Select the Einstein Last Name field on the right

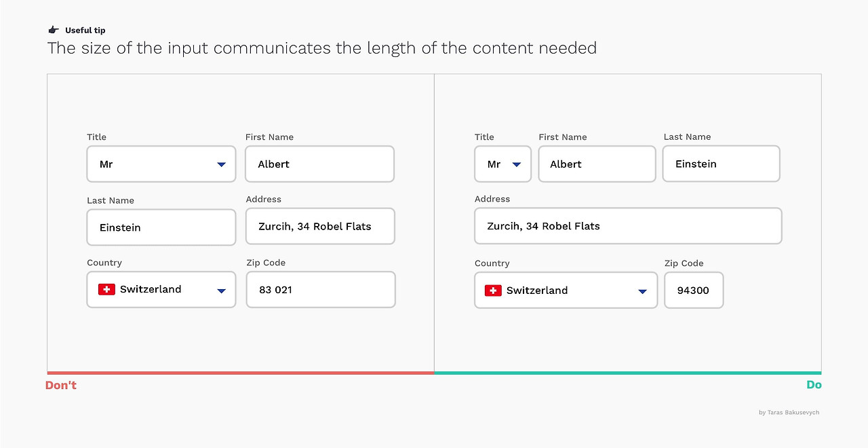[721, 164]
